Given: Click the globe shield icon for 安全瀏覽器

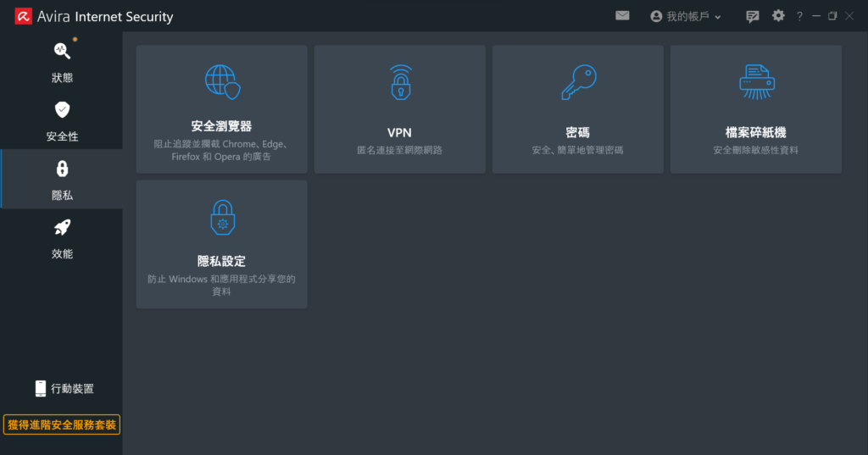Looking at the screenshot, I should [223, 82].
